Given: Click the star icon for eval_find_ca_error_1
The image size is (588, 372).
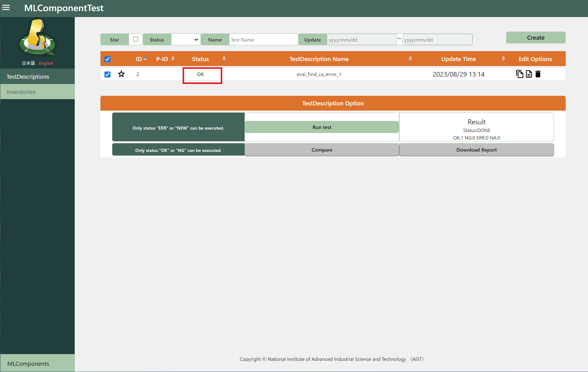Looking at the screenshot, I should [x=121, y=74].
